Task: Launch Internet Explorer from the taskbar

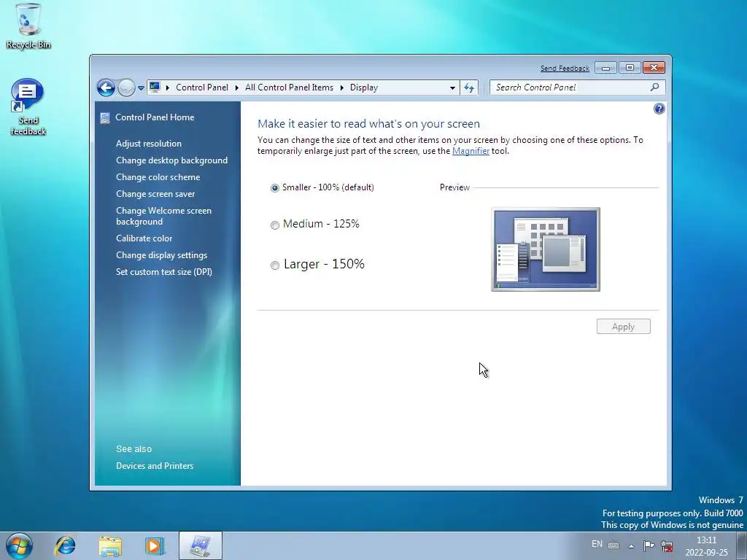Action: coord(65,545)
